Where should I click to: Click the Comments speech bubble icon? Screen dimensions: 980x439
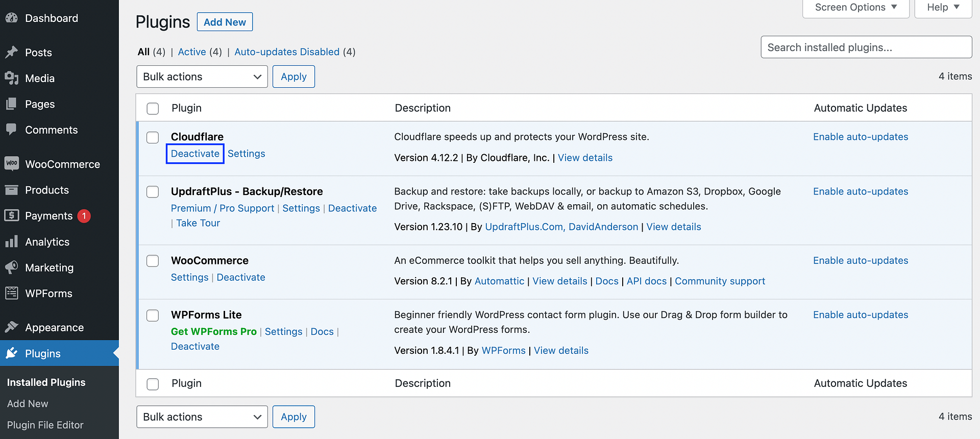click(11, 129)
